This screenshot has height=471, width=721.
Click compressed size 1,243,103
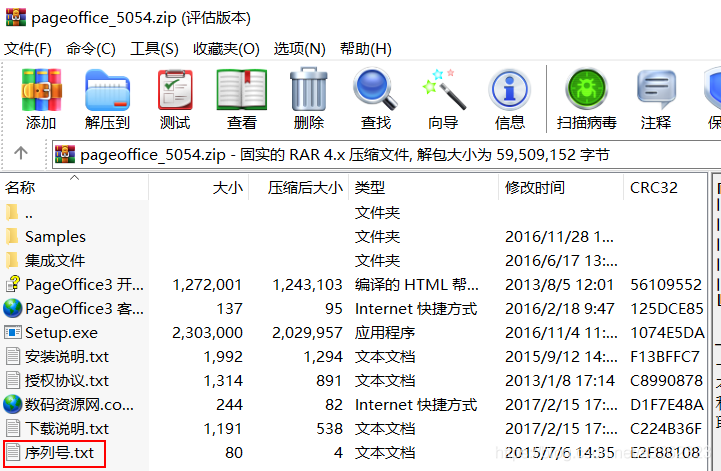[307, 284]
